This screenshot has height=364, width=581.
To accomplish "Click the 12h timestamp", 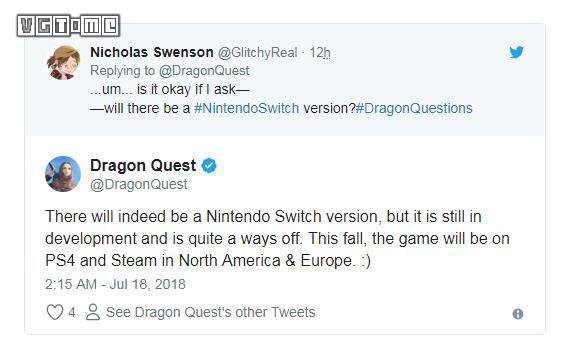I will pos(320,53).
